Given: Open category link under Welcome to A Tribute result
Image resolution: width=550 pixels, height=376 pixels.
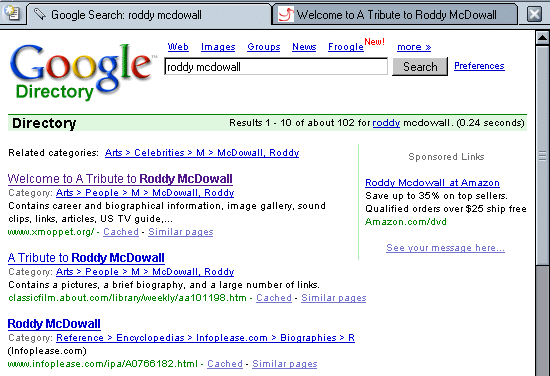Looking at the screenshot, I should pyautogui.click(x=145, y=193).
